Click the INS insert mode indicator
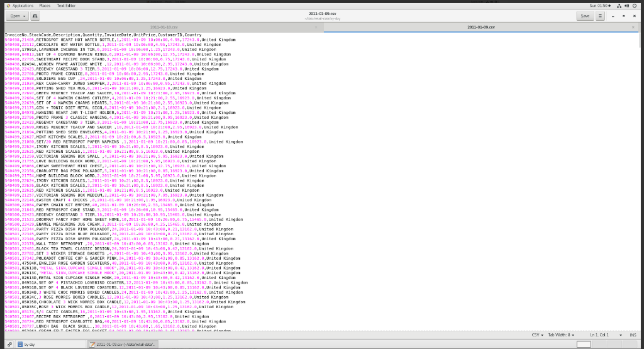 click(633, 335)
